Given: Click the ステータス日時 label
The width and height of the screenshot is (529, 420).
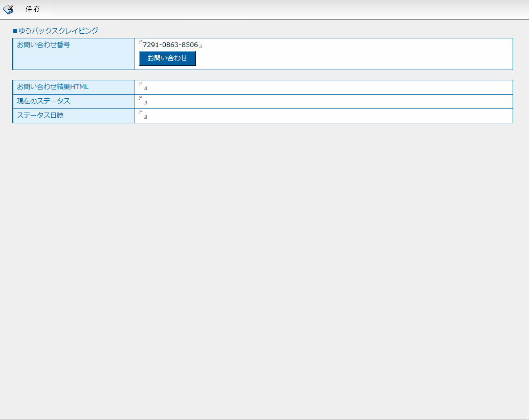Looking at the screenshot, I should tap(40, 115).
